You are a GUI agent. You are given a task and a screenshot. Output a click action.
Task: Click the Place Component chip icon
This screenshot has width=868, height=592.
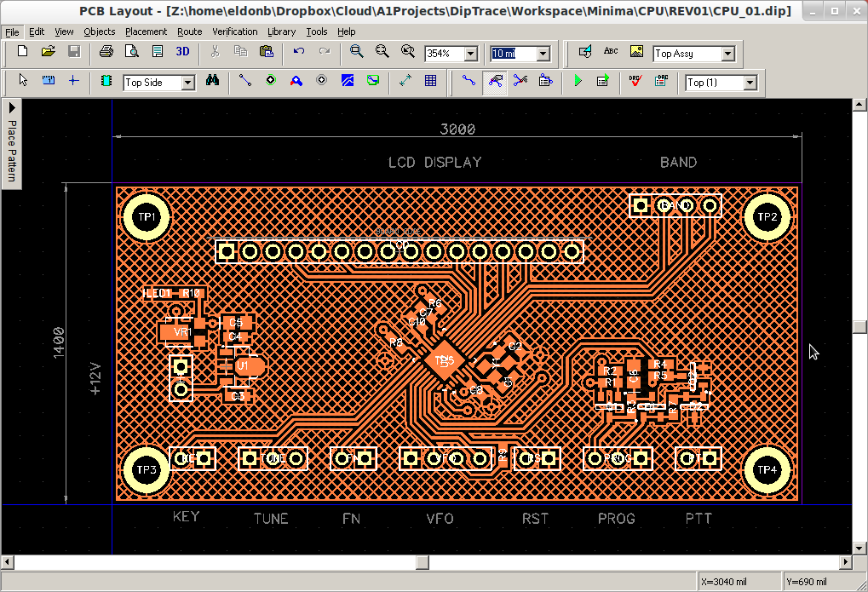[106, 80]
